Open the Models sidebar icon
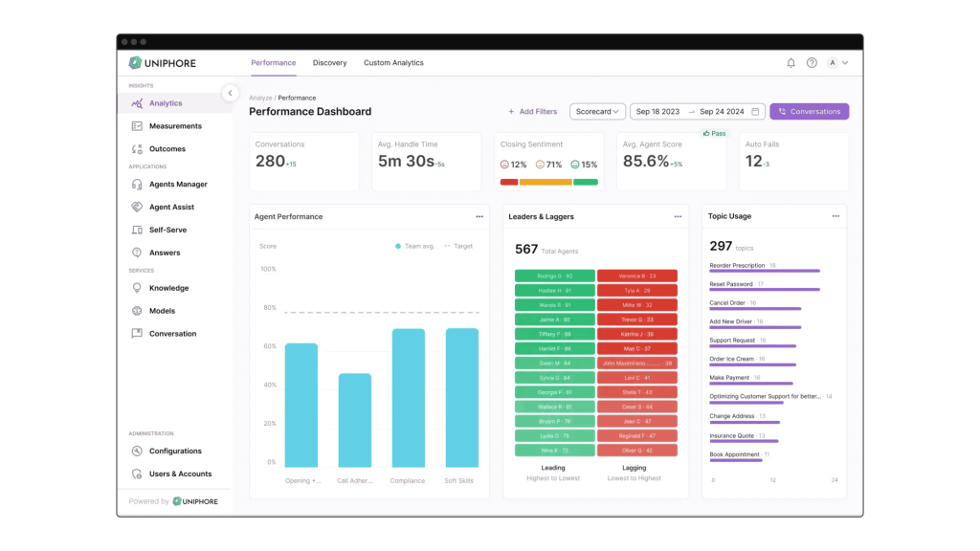The image size is (980, 551). point(137,311)
